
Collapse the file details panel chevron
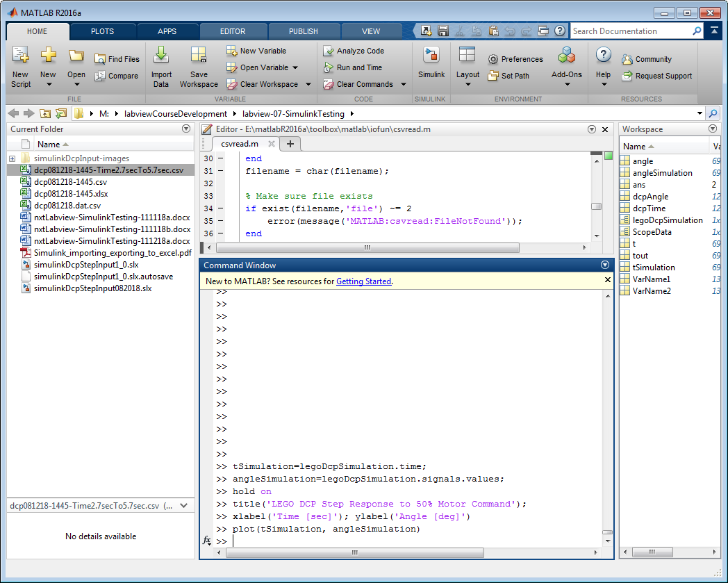184,505
